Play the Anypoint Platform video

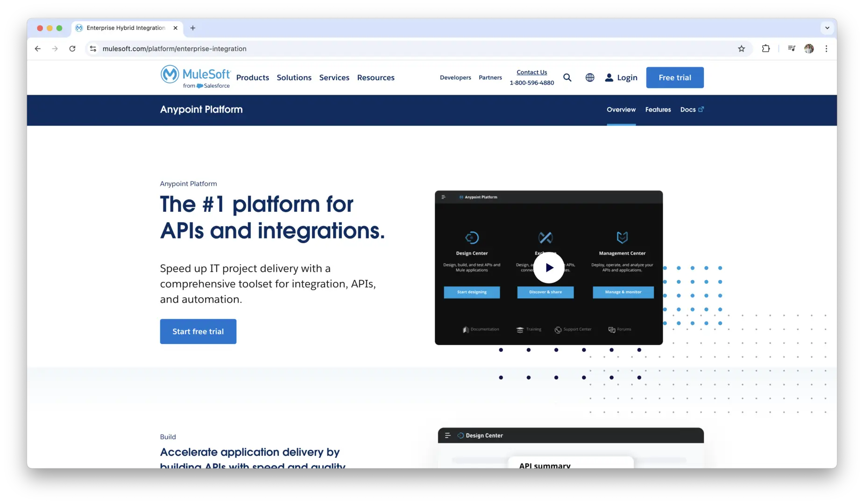(549, 267)
